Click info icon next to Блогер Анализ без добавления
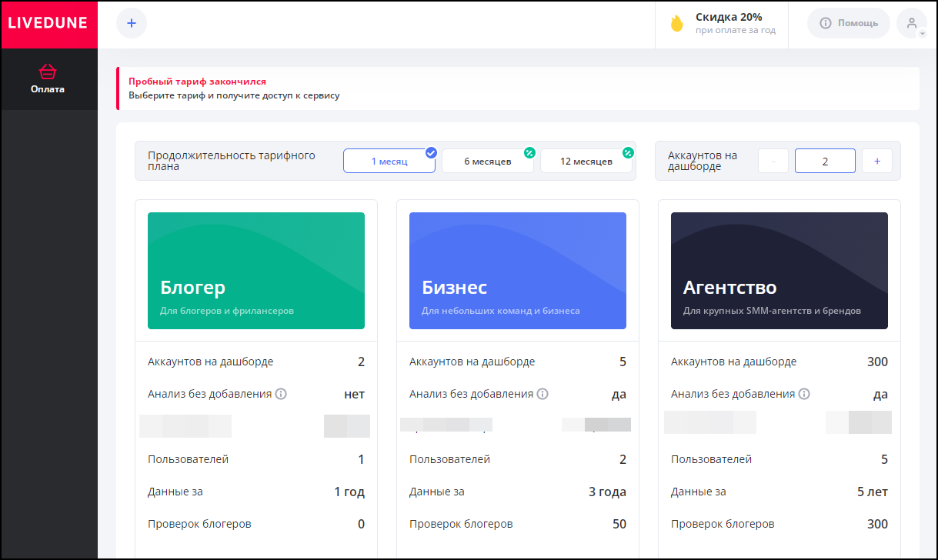 coord(281,394)
